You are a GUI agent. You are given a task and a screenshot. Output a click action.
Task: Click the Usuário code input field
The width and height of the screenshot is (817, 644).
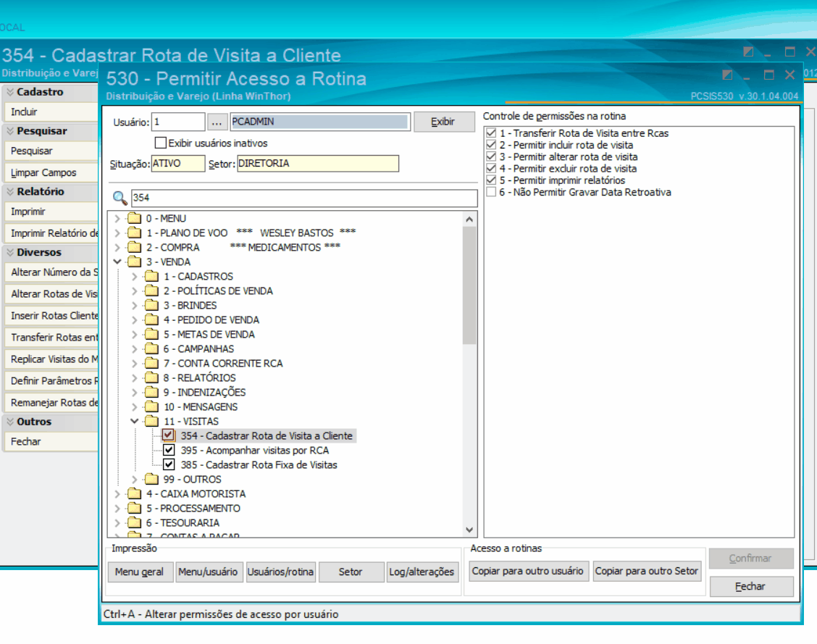point(177,122)
